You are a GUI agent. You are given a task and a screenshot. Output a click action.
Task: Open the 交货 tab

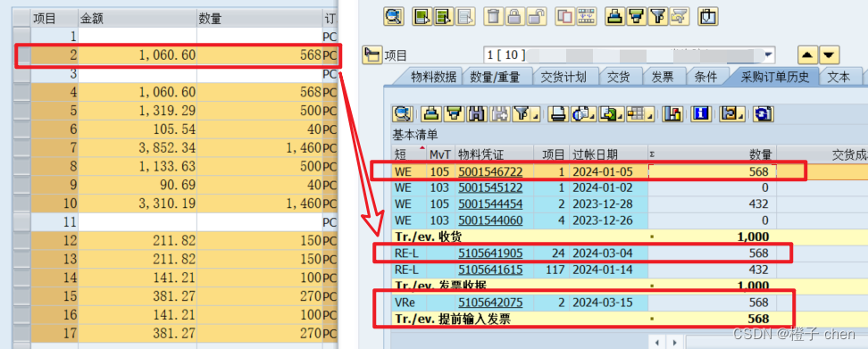pos(618,77)
